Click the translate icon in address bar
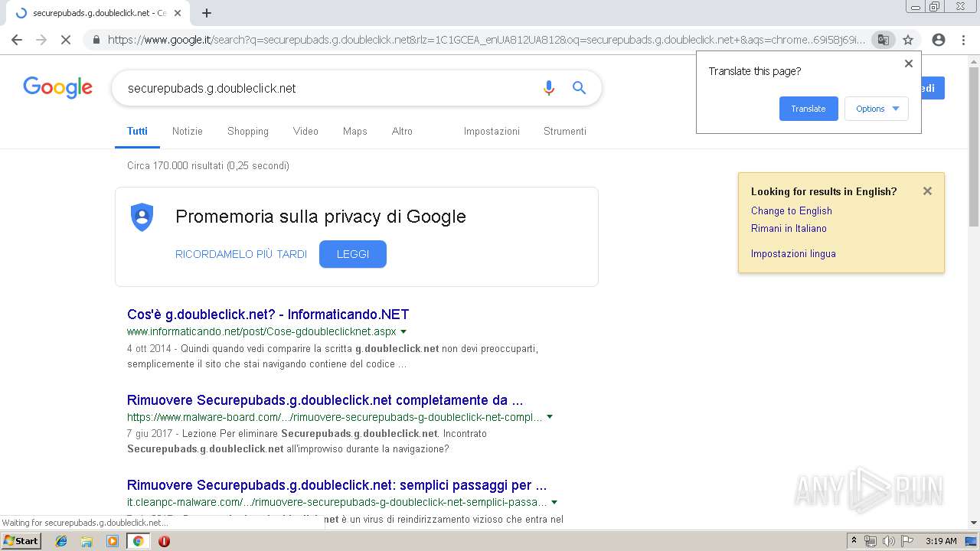The width and height of the screenshot is (980, 551). pyautogui.click(x=883, y=40)
